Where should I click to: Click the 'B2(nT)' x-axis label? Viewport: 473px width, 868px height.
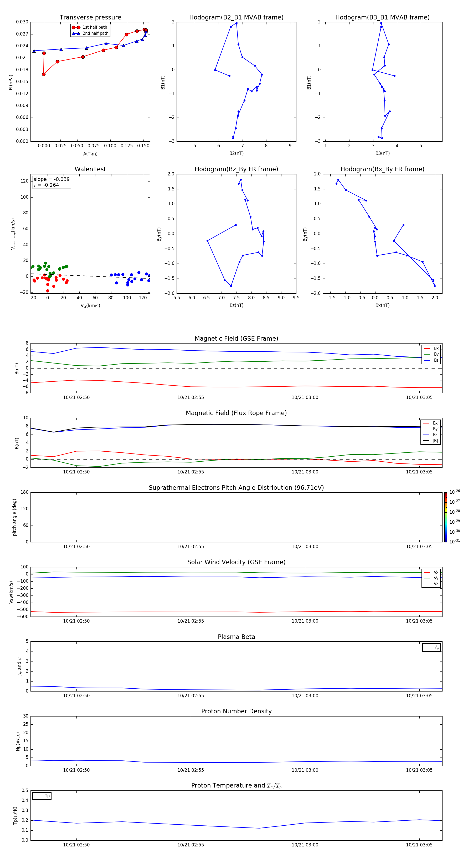pos(236,153)
